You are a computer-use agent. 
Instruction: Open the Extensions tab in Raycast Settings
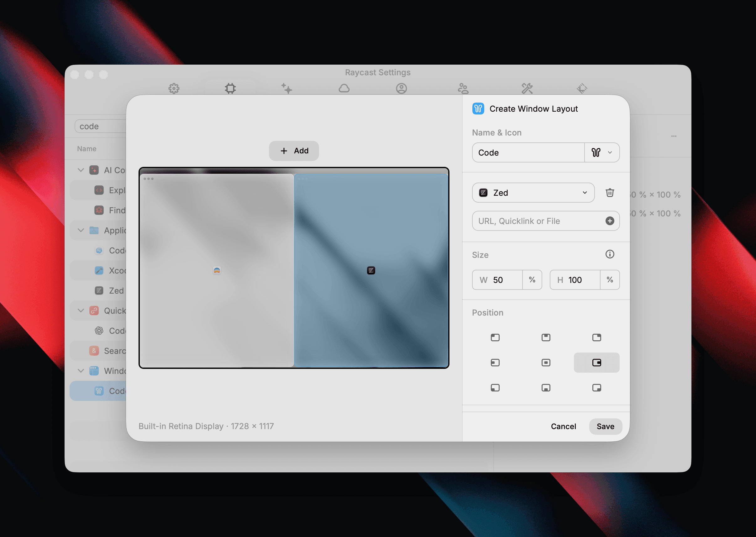click(x=230, y=88)
